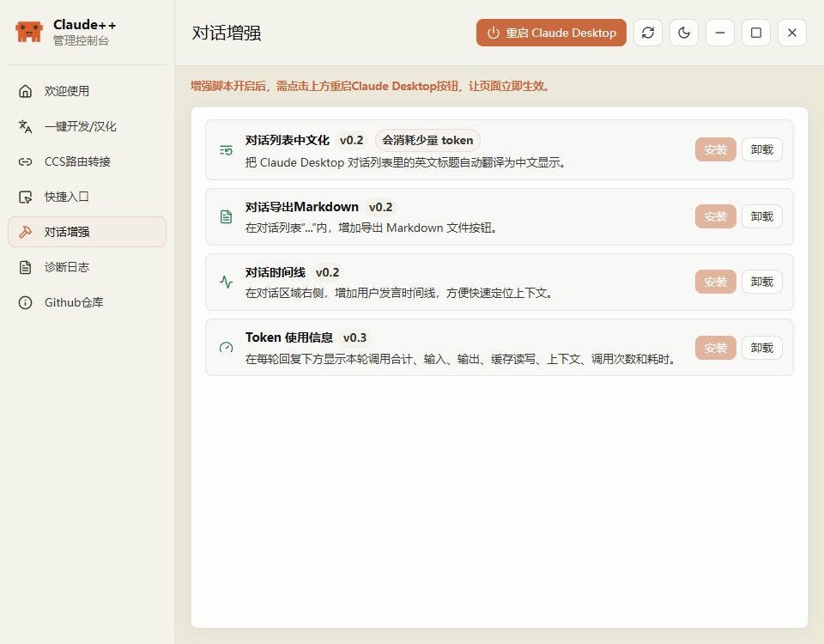Open Github仓库 link in sidebar
Viewport: 824px width, 644px height.
point(88,302)
